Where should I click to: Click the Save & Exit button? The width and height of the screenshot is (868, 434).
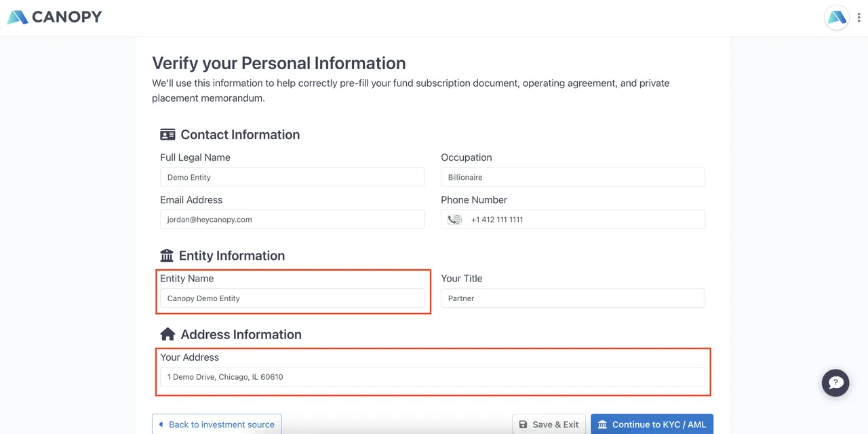549,425
